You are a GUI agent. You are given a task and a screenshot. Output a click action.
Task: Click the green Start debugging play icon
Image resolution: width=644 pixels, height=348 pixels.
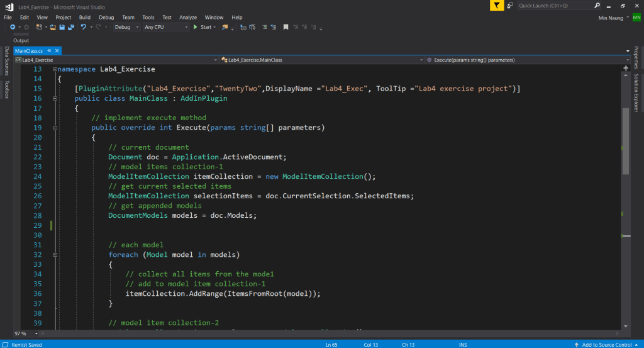(x=196, y=27)
